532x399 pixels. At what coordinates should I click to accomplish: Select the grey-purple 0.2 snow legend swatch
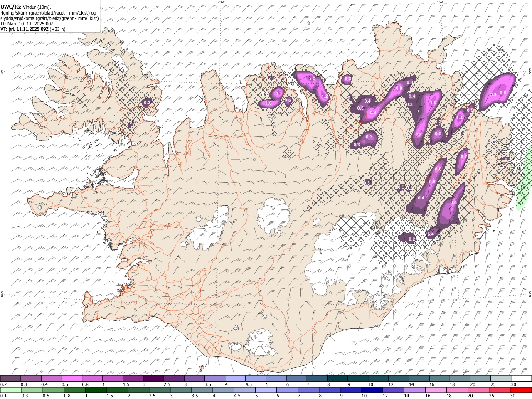pyautogui.click(x=11, y=379)
